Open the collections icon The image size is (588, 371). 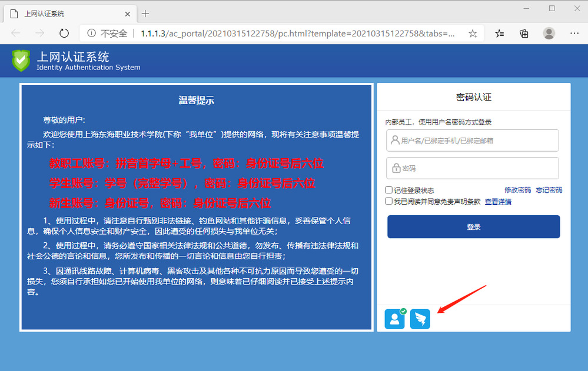tap(524, 34)
